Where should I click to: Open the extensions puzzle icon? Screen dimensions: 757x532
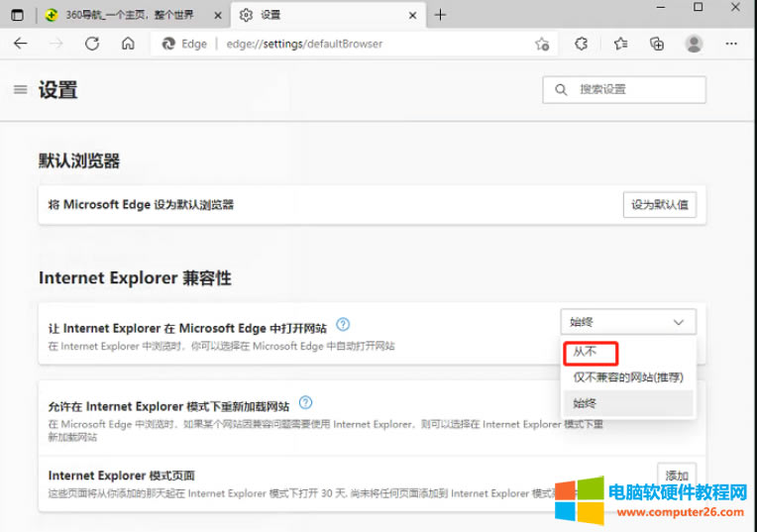(x=582, y=44)
